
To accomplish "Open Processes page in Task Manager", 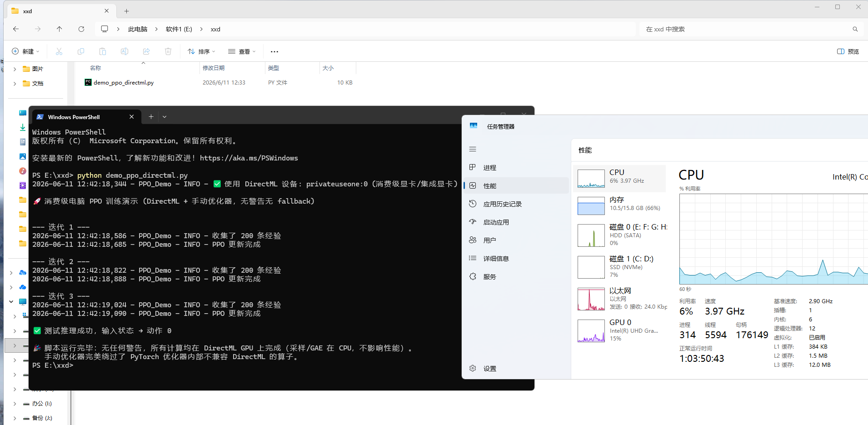I will coord(516,168).
